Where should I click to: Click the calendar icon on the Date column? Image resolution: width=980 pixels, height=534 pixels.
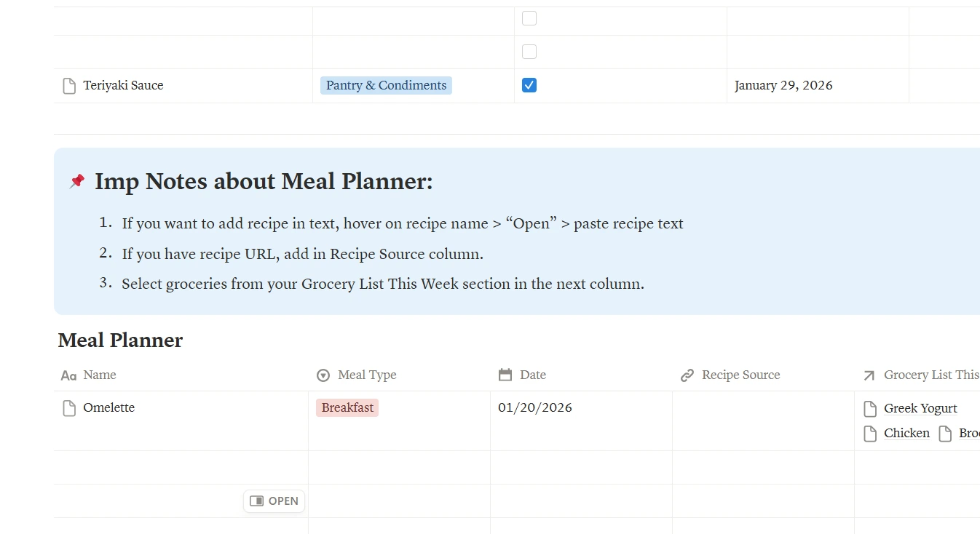[x=505, y=375]
